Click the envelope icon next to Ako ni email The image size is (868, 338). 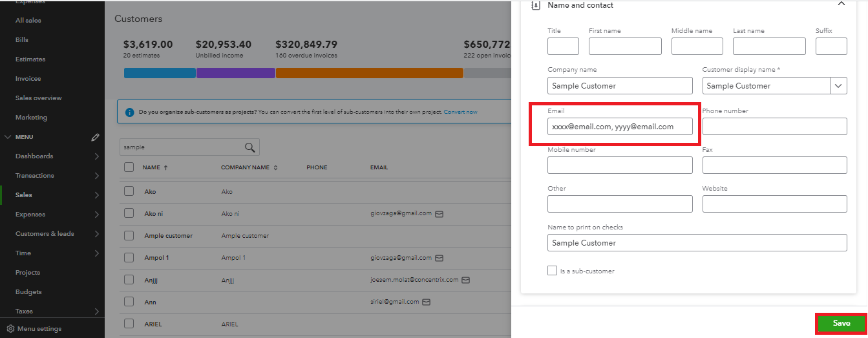point(439,213)
